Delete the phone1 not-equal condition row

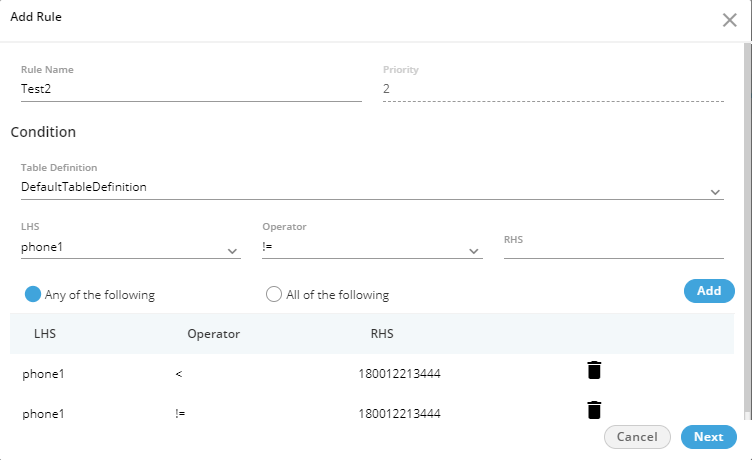point(594,410)
